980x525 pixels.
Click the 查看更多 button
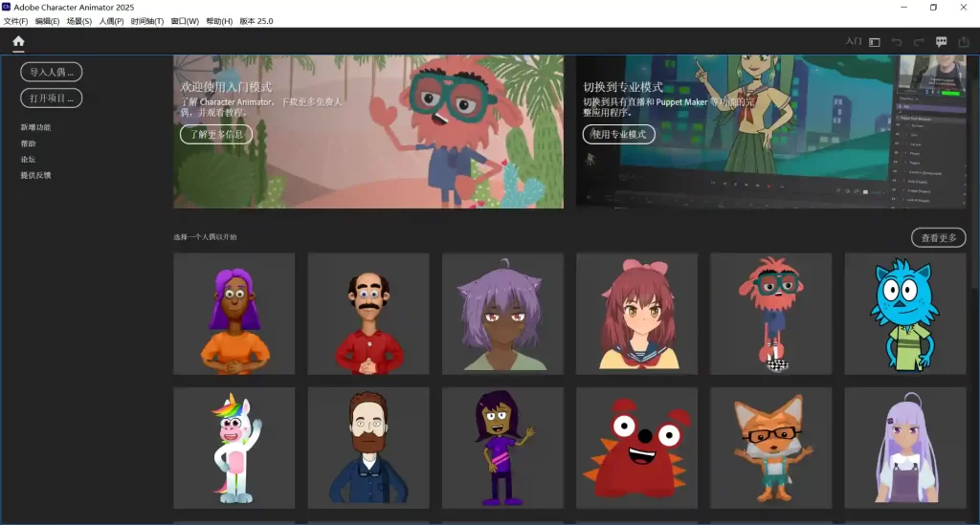[x=938, y=237]
